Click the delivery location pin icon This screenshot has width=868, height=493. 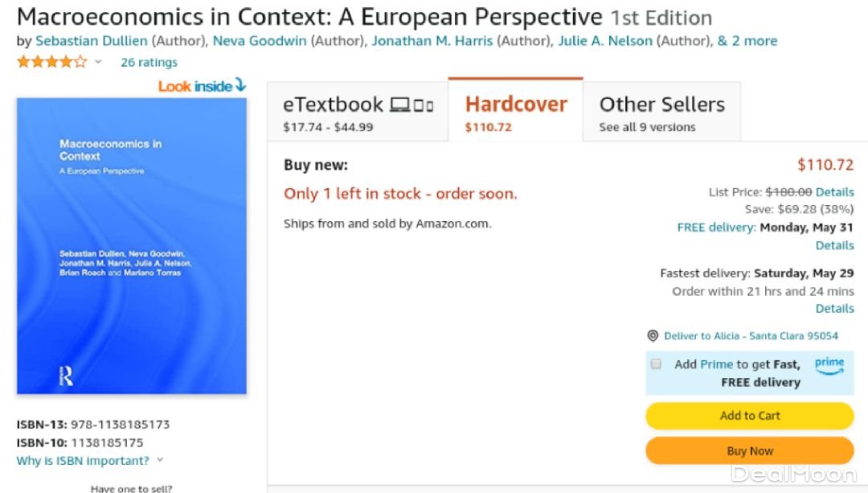[653, 336]
